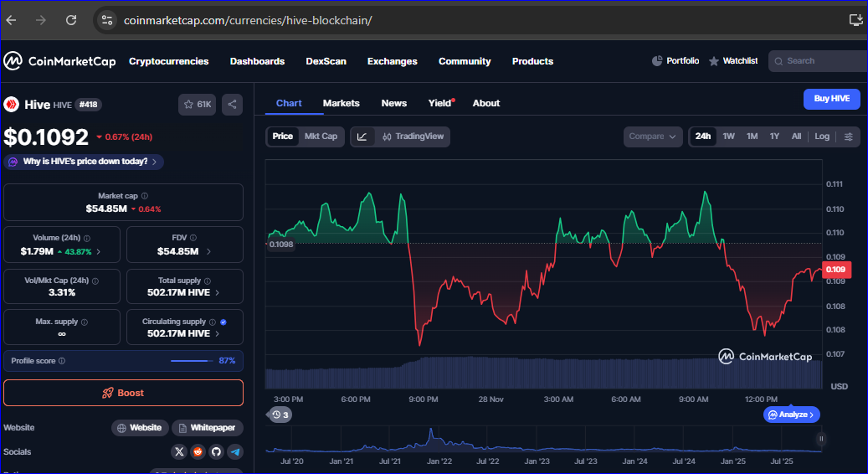Expand FDV details chevron

point(208,251)
